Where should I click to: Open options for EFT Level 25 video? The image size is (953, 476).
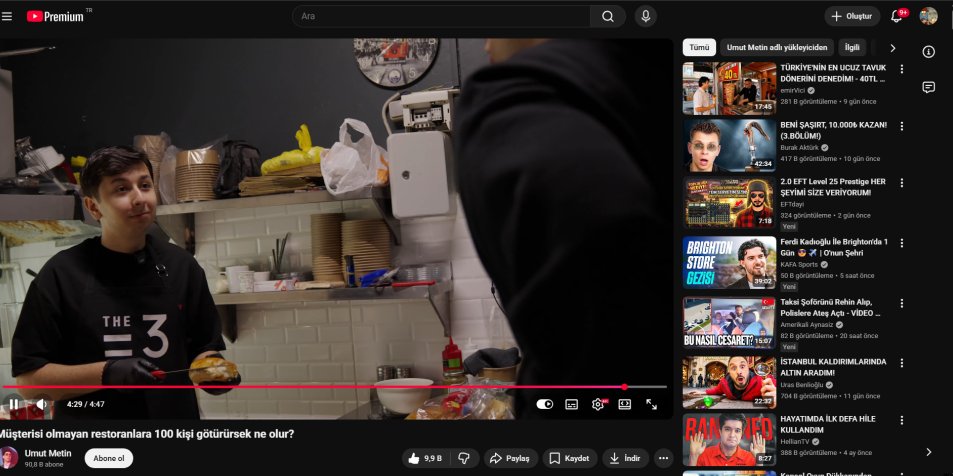pyautogui.click(x=902, y=182)
